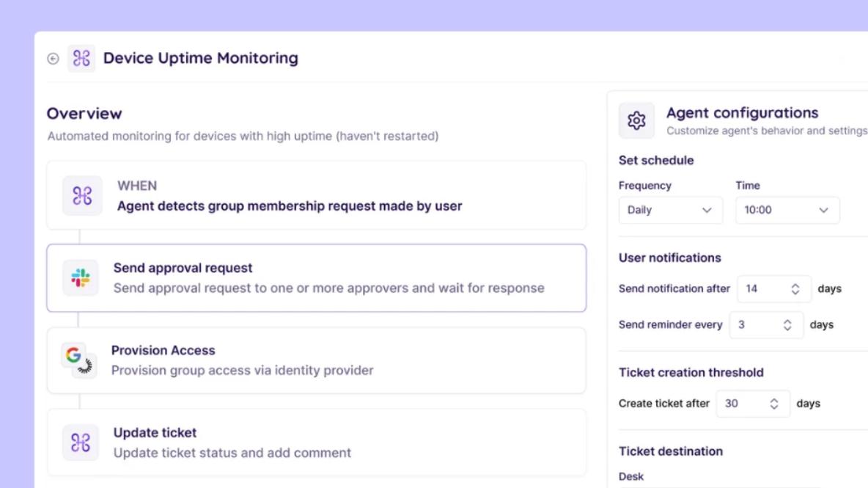Adjust the Send reminder every days stepper

coord(787,325)
